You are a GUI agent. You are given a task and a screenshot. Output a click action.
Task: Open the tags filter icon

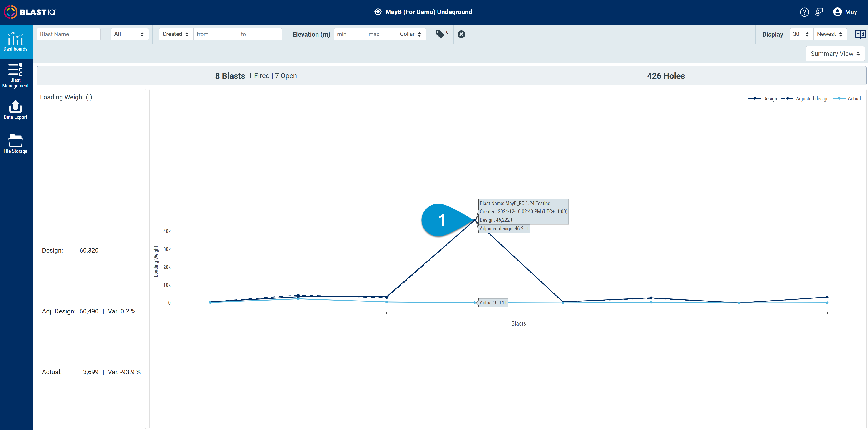tap(440, 34)
